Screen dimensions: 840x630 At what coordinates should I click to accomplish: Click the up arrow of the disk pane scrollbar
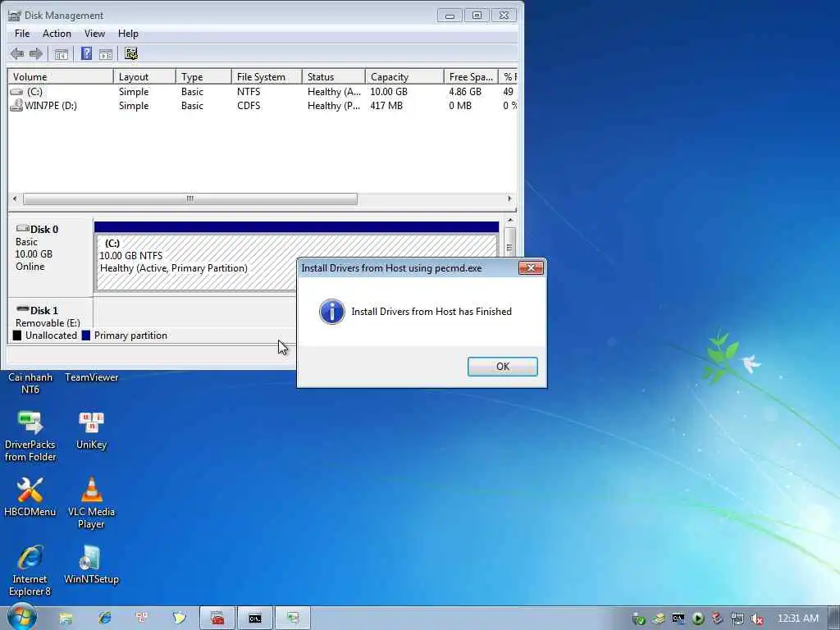(510, 220)
